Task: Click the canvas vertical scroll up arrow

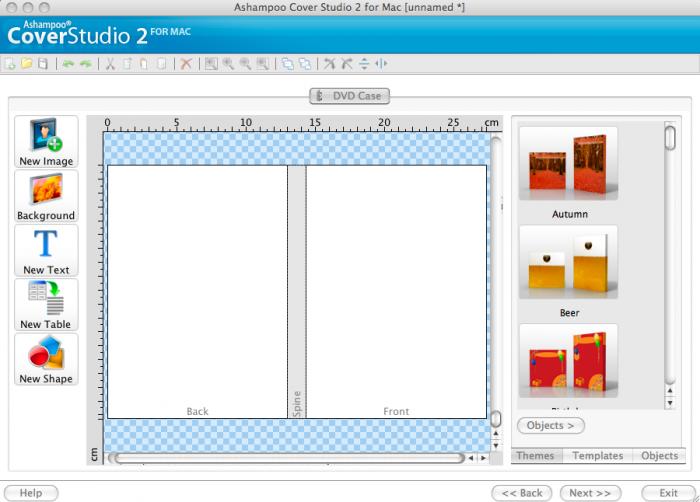Action: coord(496,433)
